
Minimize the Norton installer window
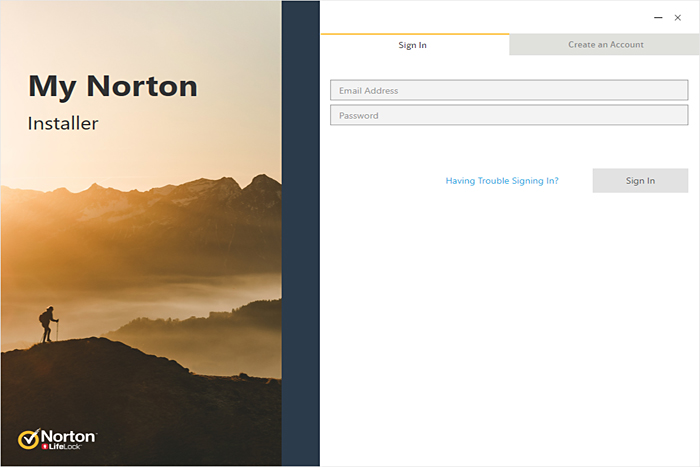pos(658,17)
